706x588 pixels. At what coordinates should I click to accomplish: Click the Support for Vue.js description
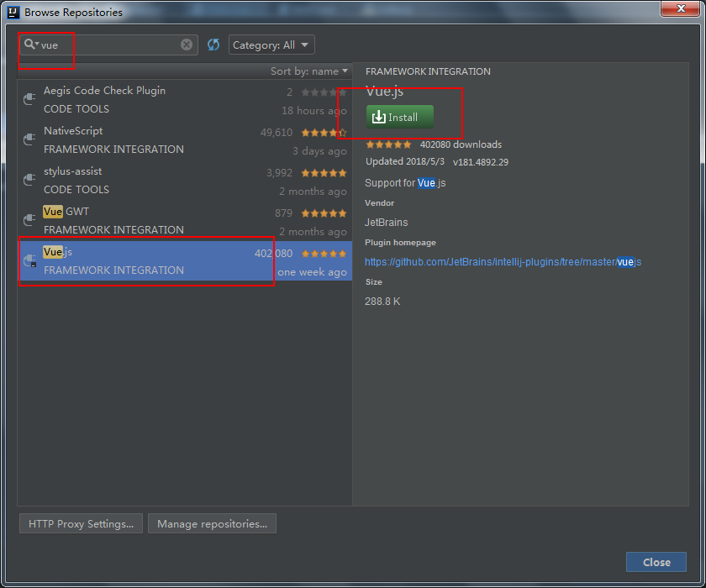[x=405, y=182]
